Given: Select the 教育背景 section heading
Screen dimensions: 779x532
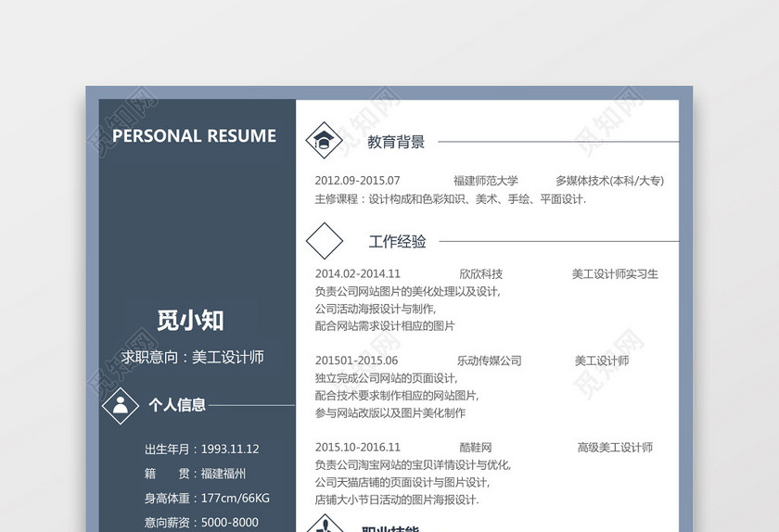Looking at the screenshot, I should [x=396, y=142].
